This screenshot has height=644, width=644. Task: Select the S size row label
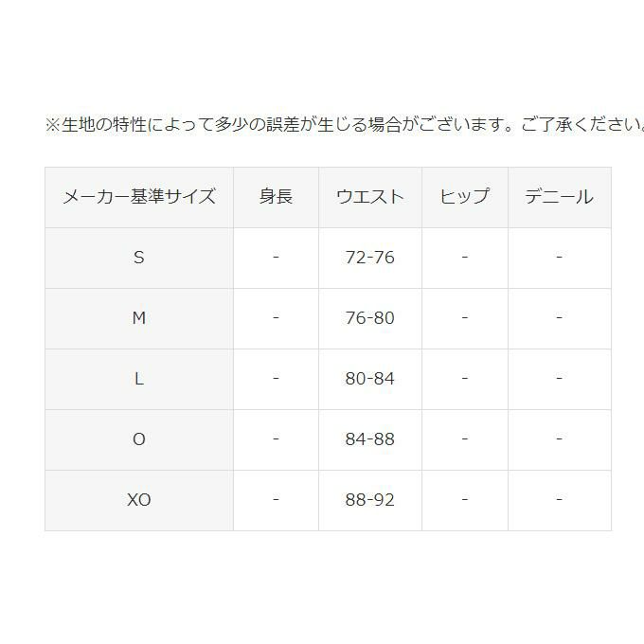(139, 258)
